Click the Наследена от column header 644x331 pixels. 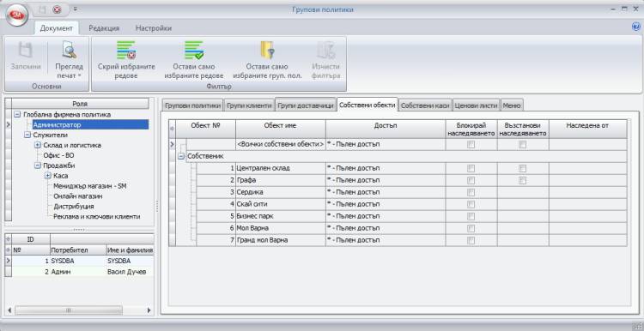[x=587, y=129]
